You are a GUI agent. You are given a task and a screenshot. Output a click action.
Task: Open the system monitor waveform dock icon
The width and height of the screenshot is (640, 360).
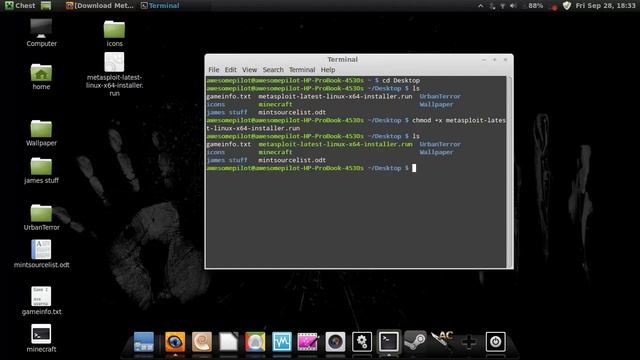tap(282, 342)
